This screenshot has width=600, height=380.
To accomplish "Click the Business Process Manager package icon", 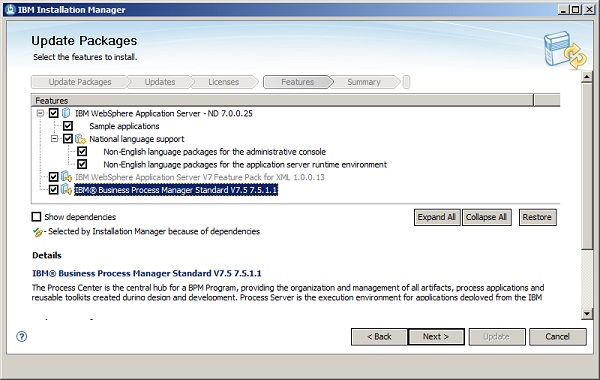I will point(66,189).
